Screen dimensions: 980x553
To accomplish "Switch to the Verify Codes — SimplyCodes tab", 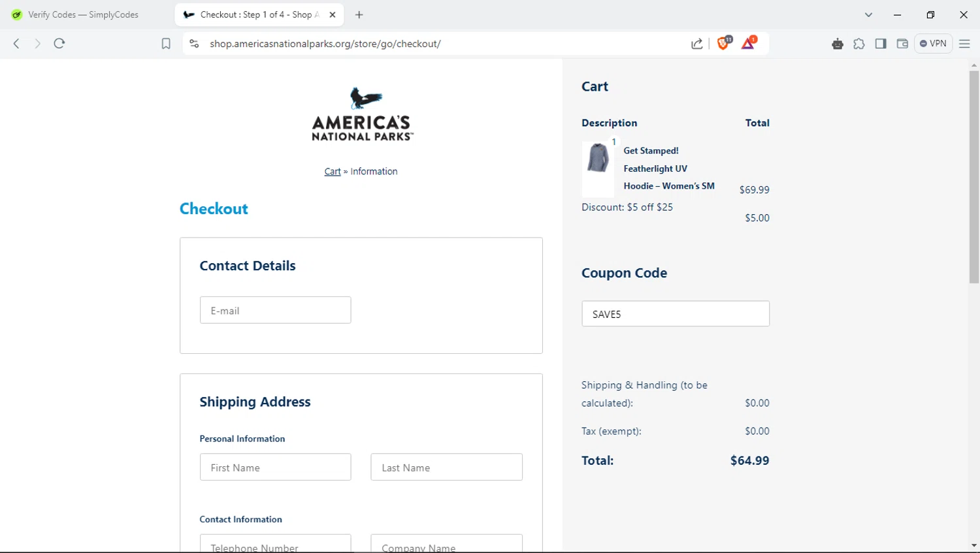I will tap(84, 14).
